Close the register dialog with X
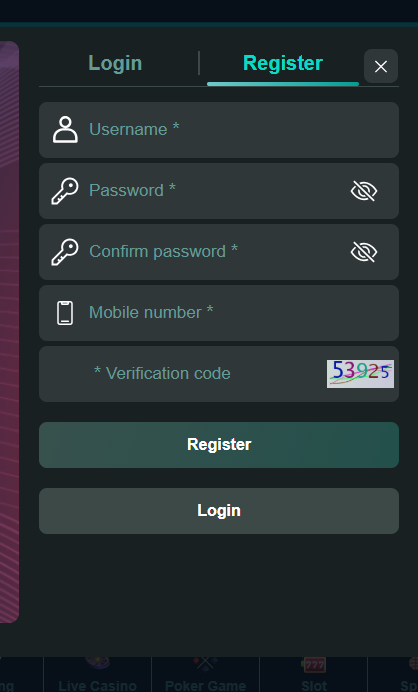The image size is (418, 692). (381, 66)
